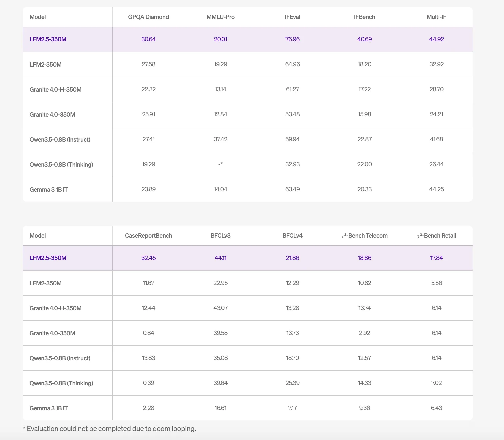
Task: Select the Multi-IF column header
Action: point(436,17)
